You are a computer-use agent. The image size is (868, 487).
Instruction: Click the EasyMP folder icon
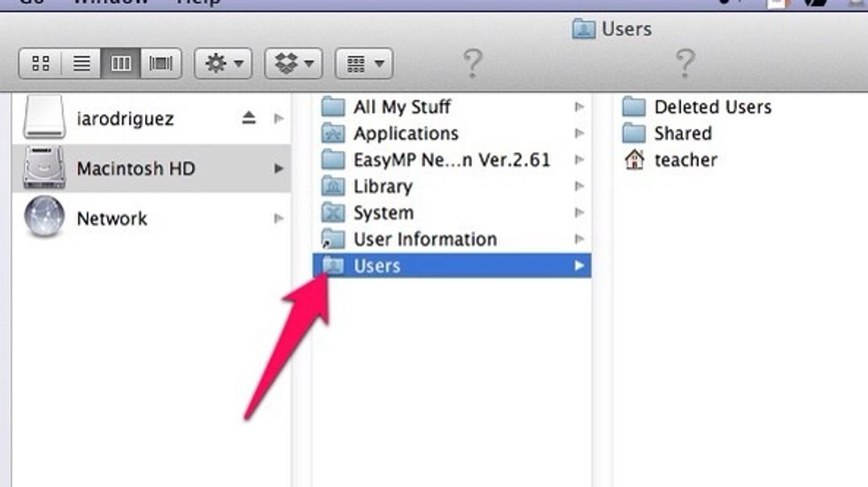pyautogui.click(x=333, y=159)
